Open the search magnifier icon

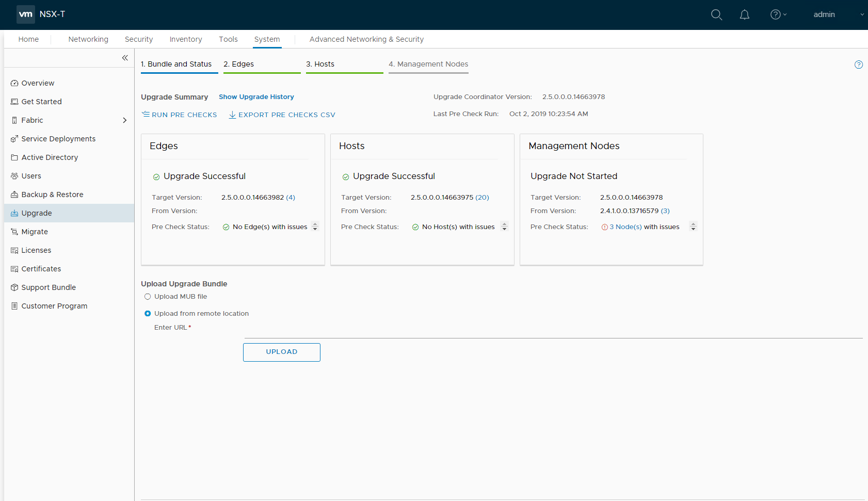716,14
